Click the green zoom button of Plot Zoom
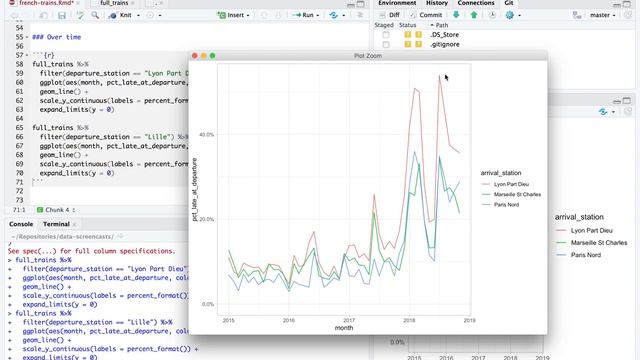This screenshot has width=640, height=360. pos(213,56)
